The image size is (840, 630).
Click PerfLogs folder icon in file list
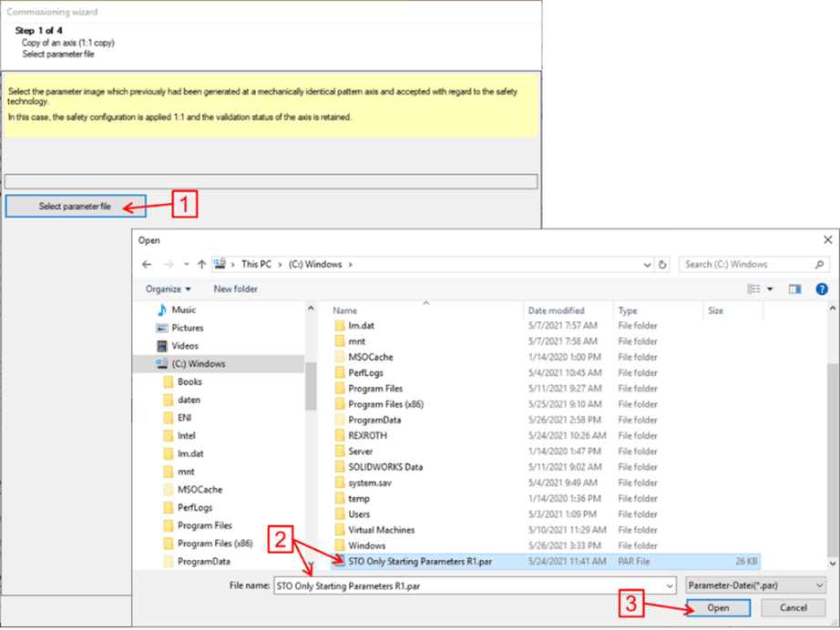340,372
